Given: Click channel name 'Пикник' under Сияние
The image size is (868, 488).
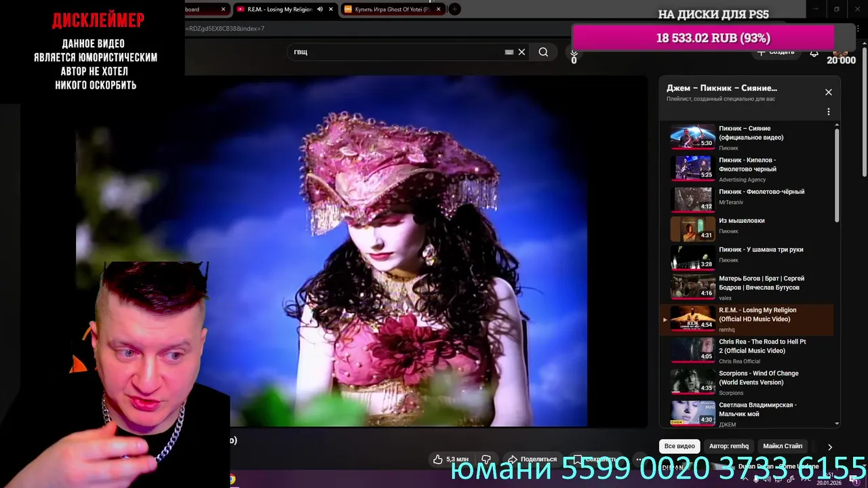Looking at the screenshot, I should [x=728, y=148].
